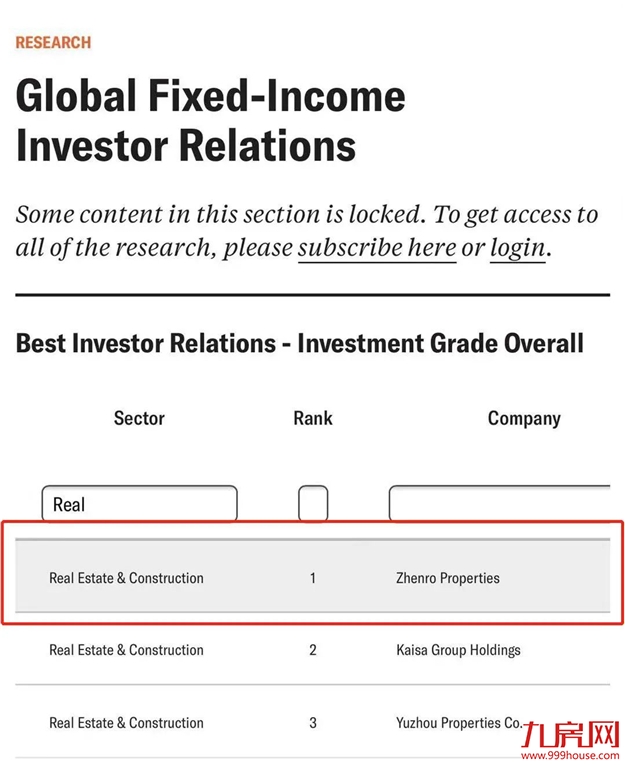Image resolution: width=625 pixels, height=765 pixels.
Task: Sort by the Rank column header
Action: coord(313,418)
